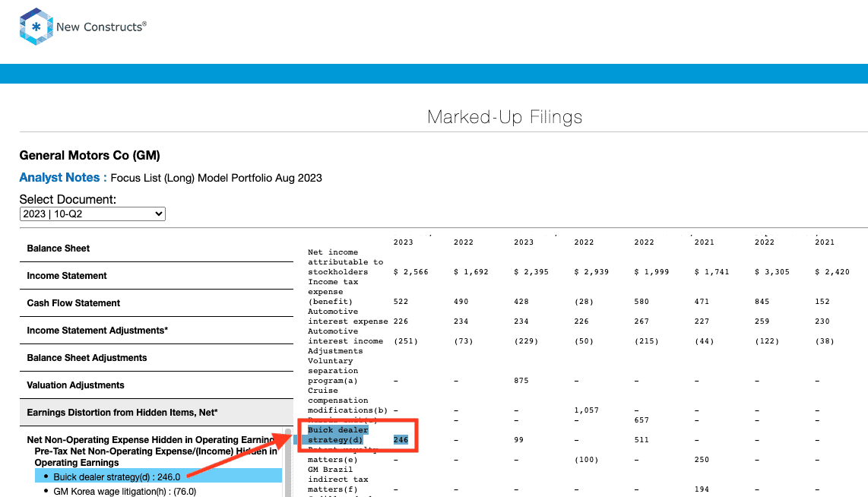Click the 875 voluntary separation program value

click(521, 381)
